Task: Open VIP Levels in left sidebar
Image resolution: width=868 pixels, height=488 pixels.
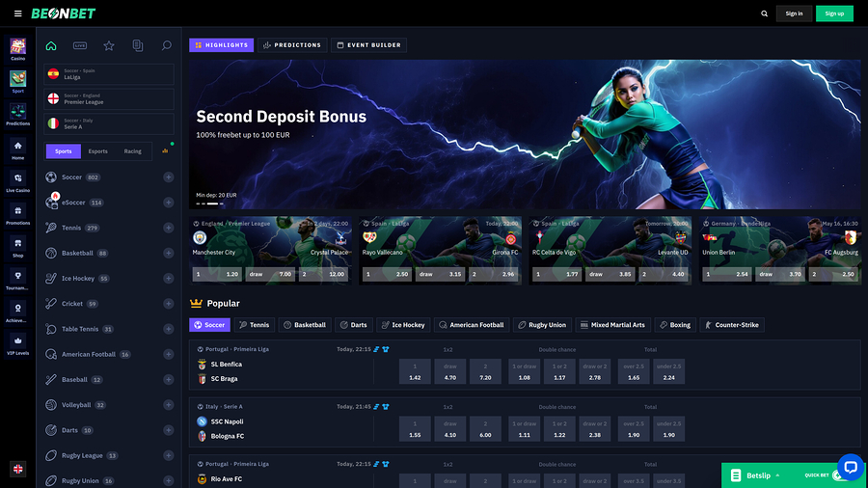Action: tap(17, 344)
